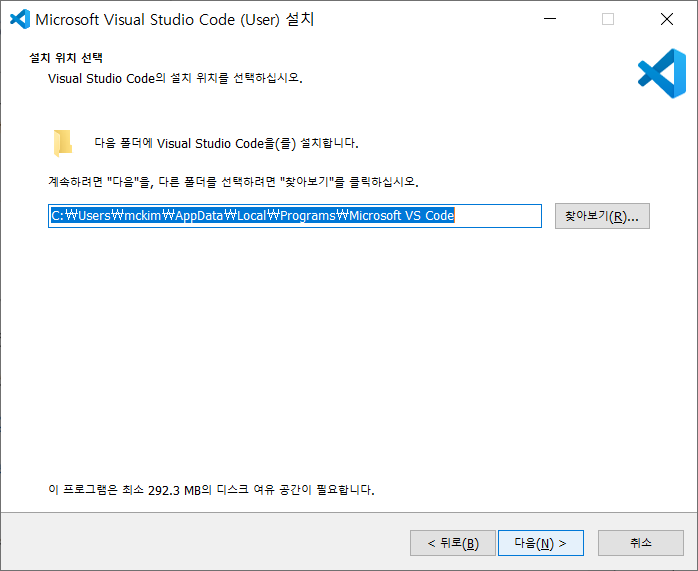Click the 292.3 MB disk space notice
698x571 pixels.
point(211,490)
